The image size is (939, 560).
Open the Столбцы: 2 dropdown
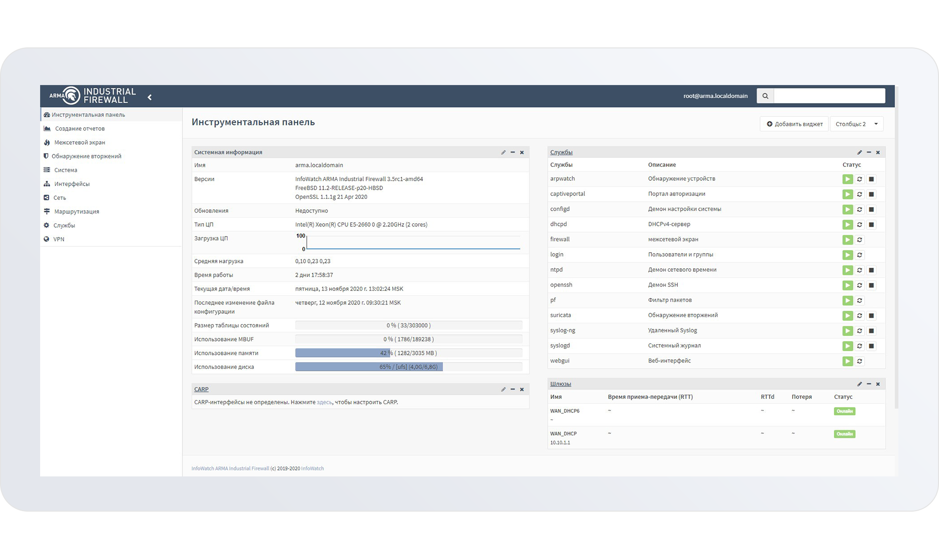856,124
